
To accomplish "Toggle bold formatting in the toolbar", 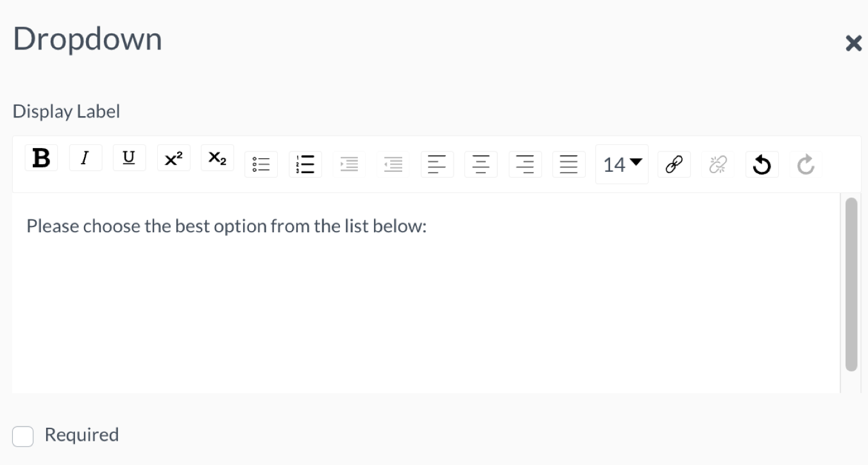I will pyautogui.click(x=41, y=158).
